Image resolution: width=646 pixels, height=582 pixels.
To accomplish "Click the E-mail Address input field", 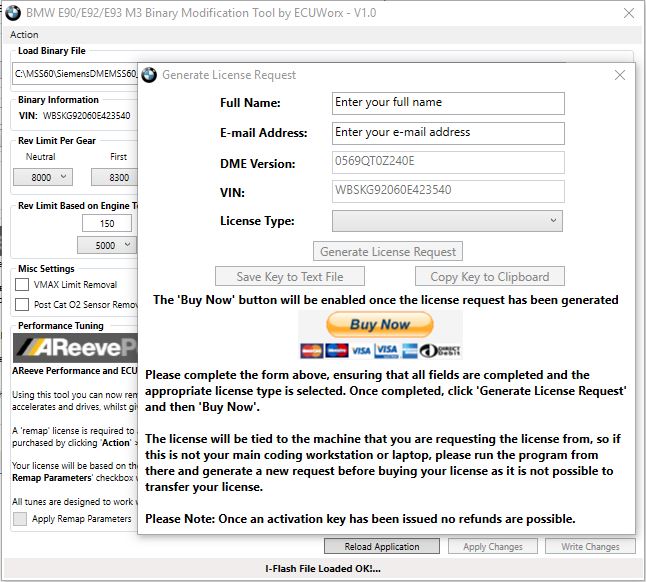I will pyautogui.click(x=448, y=133).
